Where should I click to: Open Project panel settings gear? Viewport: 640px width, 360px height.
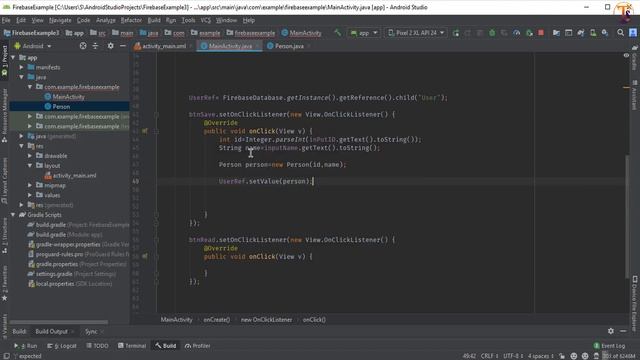point(110,46)
